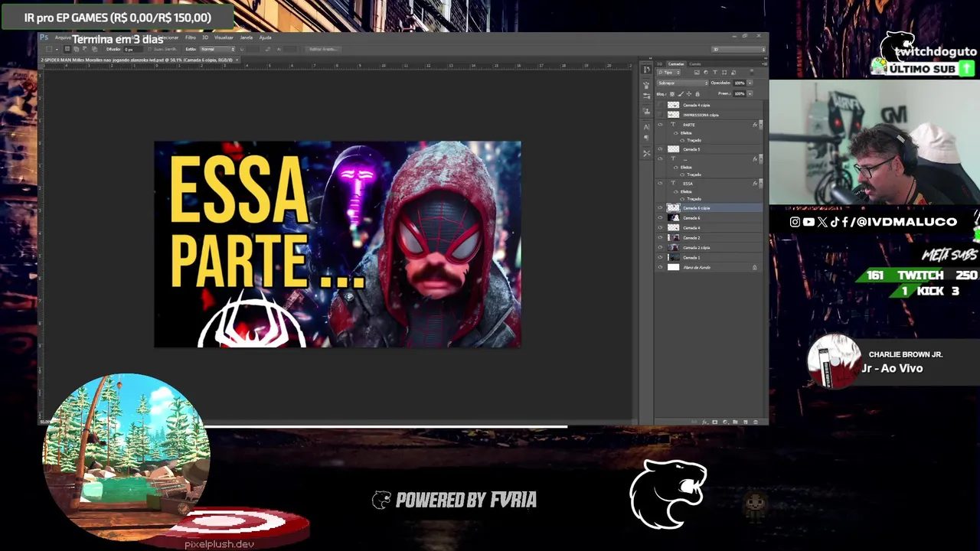Click the Link layers icon
Screen dimensions: 980x551
click(x=694, y=422)
